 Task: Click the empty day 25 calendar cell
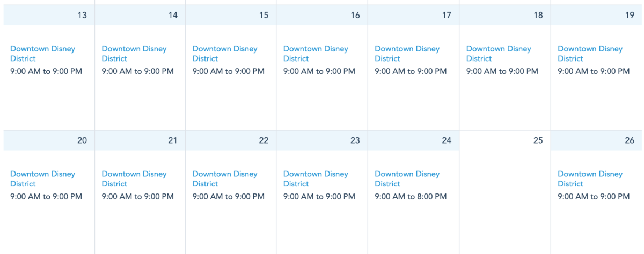click(504, 198)
